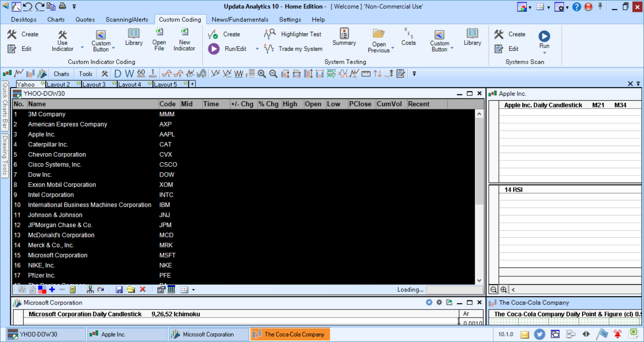
Task: Click the zoom in icon below Apple chart
Action: pyautogui.click(x=503, y=290)
